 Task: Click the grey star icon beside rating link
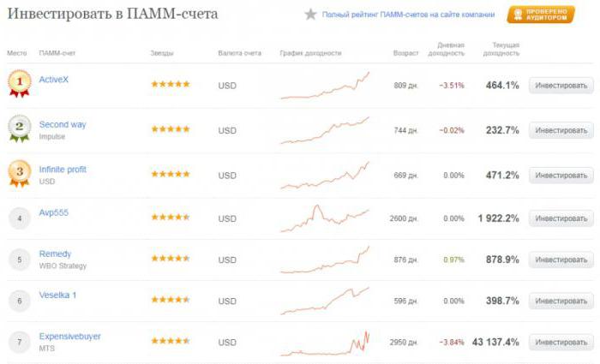click(310, 15)
